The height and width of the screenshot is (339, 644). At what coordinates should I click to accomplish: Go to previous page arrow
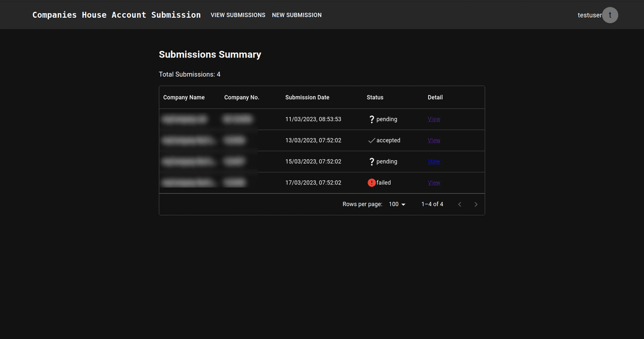click(459, 204)
